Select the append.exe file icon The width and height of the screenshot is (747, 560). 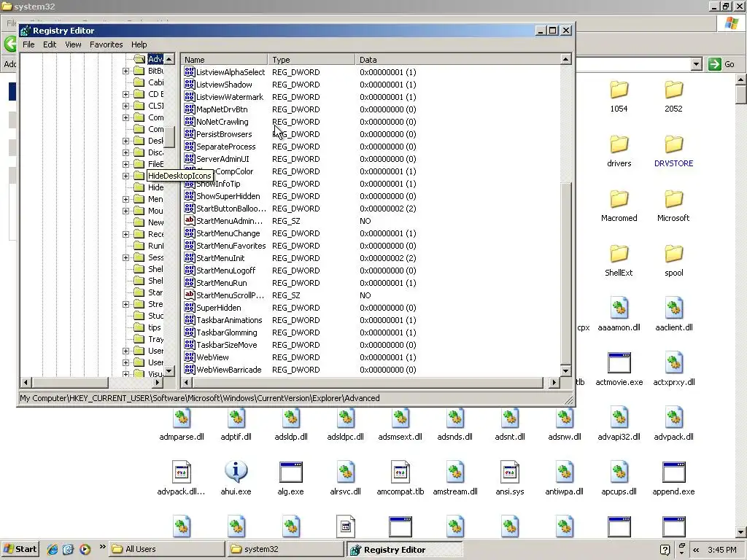pyautogui.click(x=673, y=472)
